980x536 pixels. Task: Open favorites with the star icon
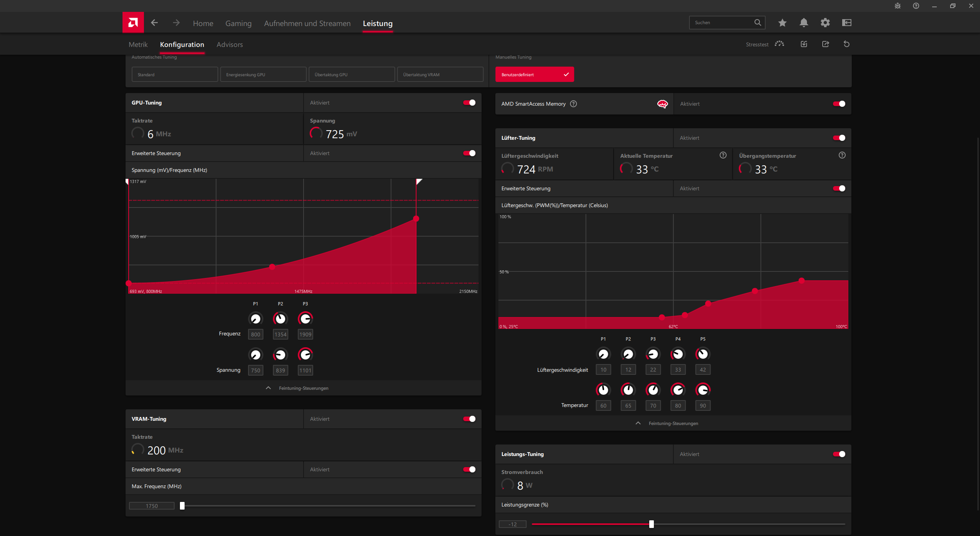[x=782, y=23]
